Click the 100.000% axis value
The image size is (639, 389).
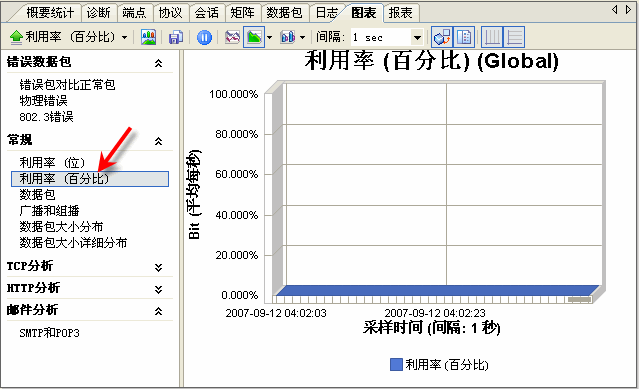click(234, 94)
